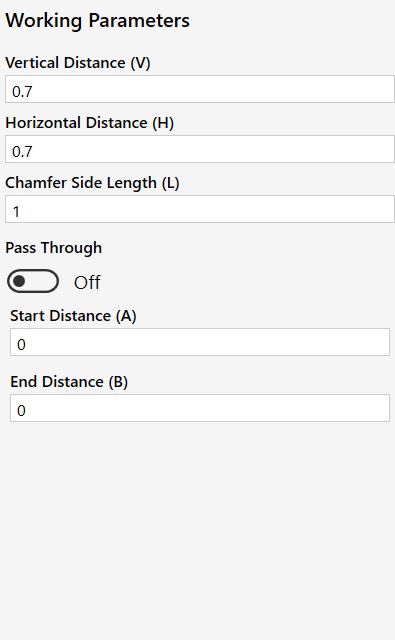The height and width of the screenshot is (640, 395).
Task: Place cursor in field showing value 1
Action: [x=200, y=209]
